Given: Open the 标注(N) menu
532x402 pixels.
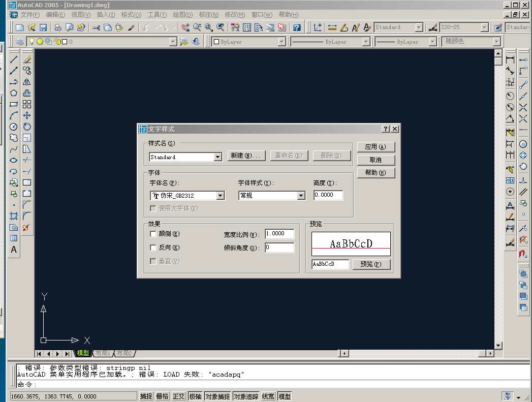Looking at the screenshot, I should [x=209, y=15].
